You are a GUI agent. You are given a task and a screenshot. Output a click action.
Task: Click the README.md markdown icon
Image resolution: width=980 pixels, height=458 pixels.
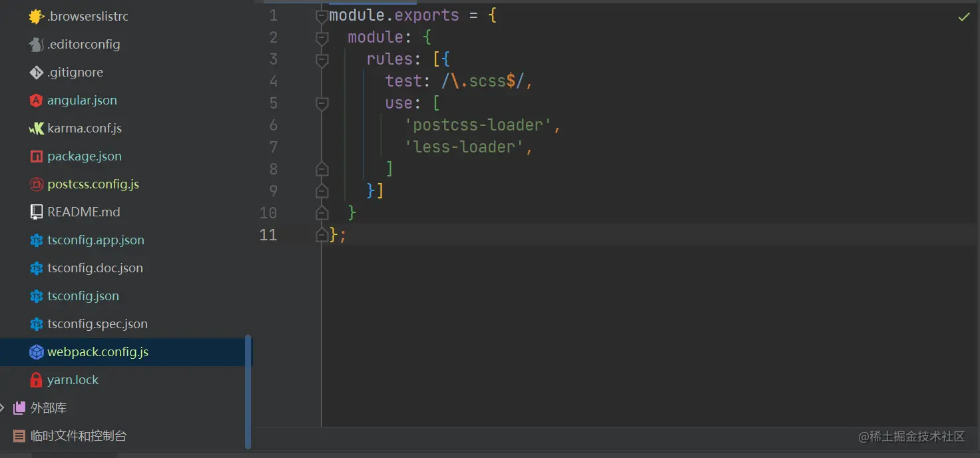click(x=37, y=212)
